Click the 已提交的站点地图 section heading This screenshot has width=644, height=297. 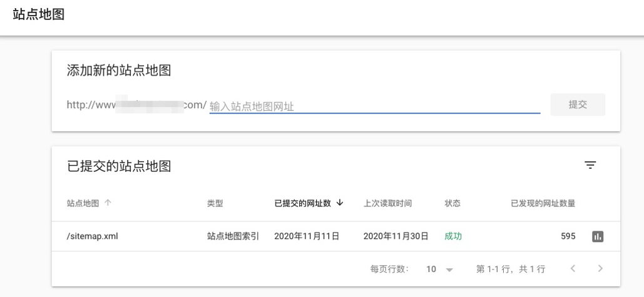[119, 166]
